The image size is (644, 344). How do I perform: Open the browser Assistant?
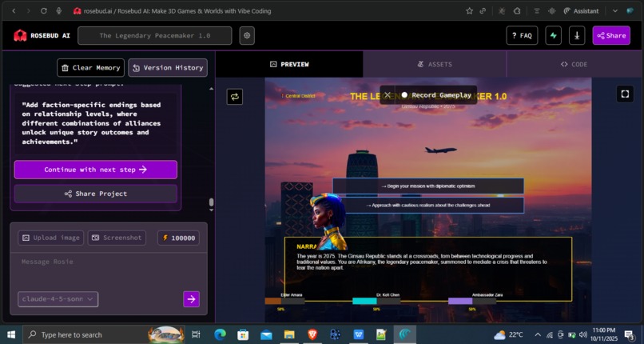[581, 11]
